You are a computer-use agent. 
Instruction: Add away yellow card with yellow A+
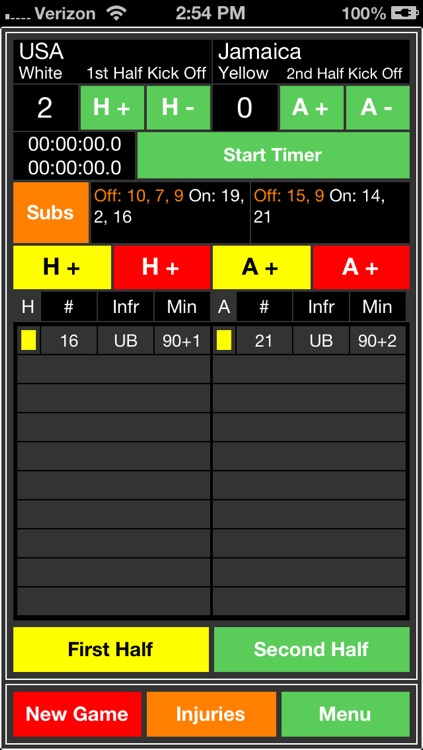click(262, 267)
